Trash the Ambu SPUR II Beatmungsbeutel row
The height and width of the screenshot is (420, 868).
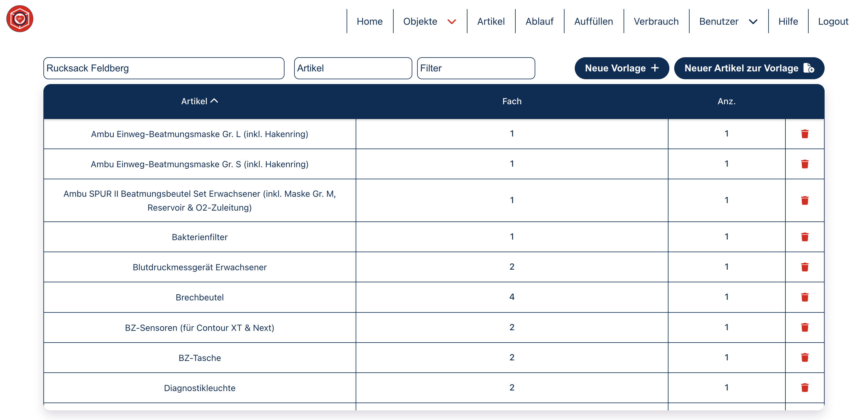(x=804, y=200)
